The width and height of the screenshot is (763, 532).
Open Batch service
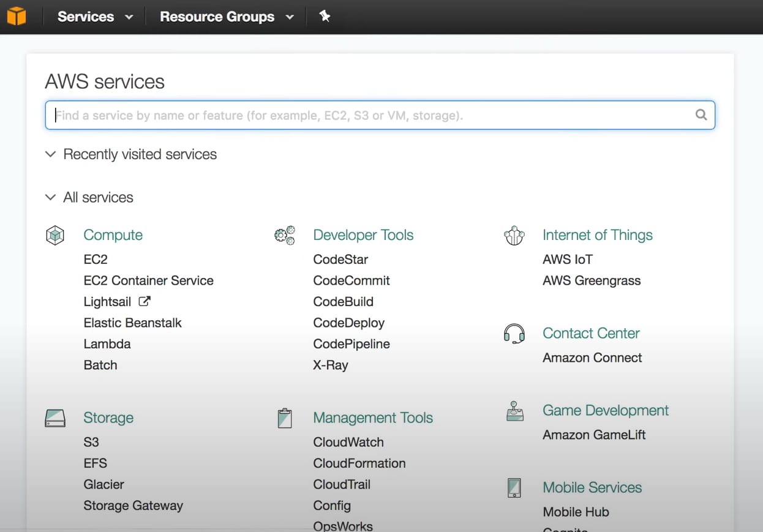point(100,365)
